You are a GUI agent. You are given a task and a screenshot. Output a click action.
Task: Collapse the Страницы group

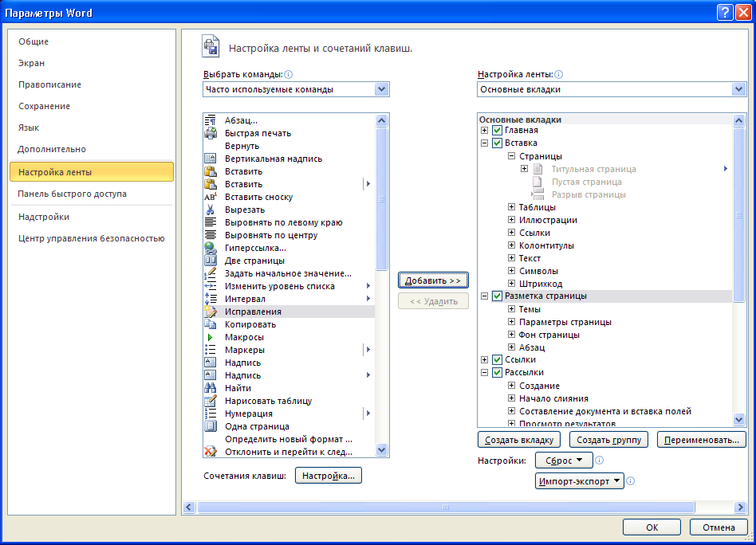pyautogui.click(x=511, y=155)
